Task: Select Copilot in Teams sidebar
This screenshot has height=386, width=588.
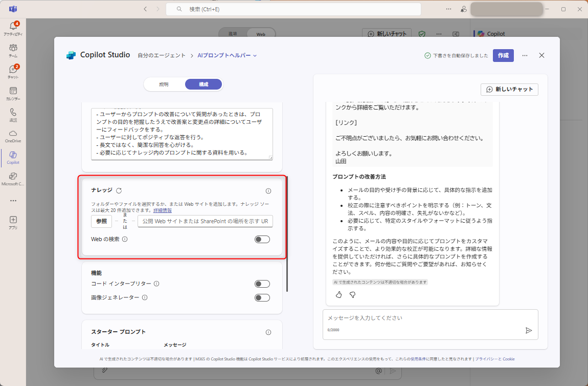Action: [13, 157]
